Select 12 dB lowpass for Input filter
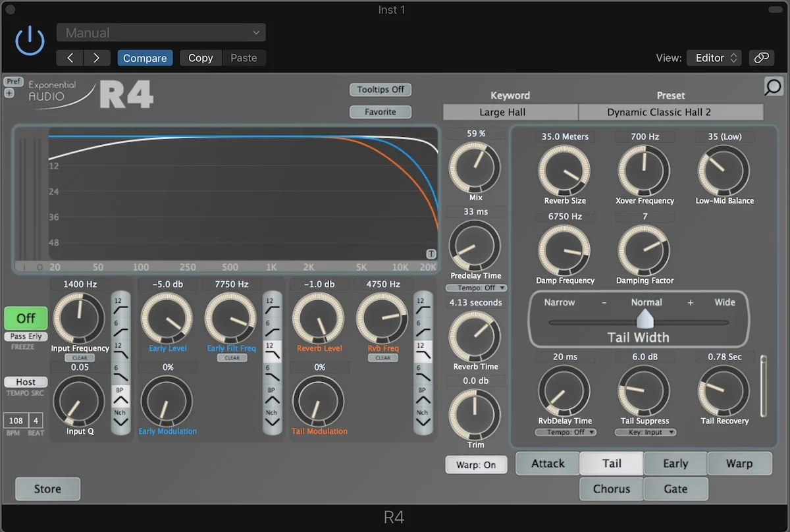The image size is (790, 532). pyautogui.click(x=120, y=351)
